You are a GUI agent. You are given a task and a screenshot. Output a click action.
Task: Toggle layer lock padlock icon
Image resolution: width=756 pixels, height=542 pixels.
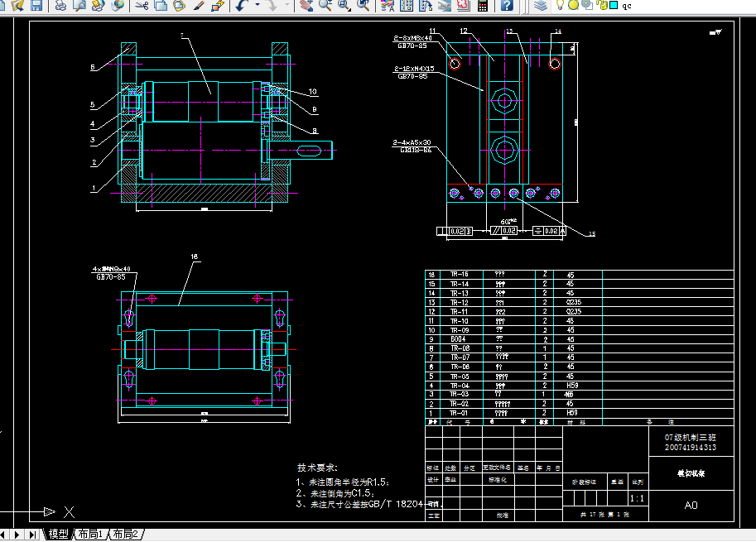point(602,5)
